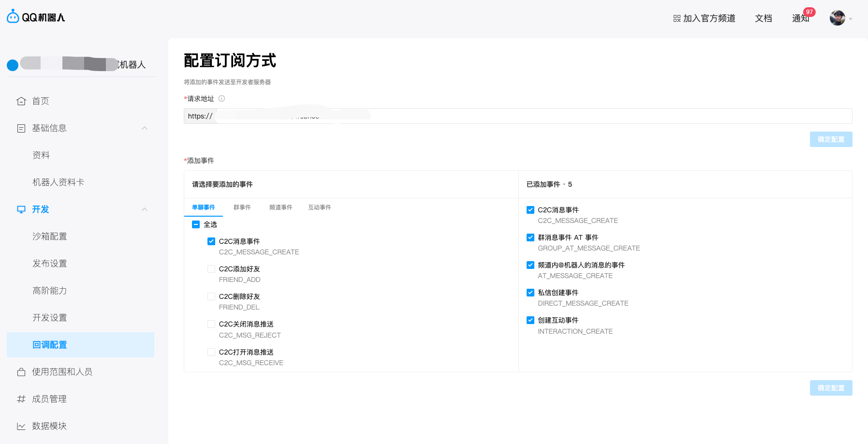Uncheck 群消息事件 AT 事件 in added events
The height and width of the screenshot is (444, 868).
pos(530,237)
